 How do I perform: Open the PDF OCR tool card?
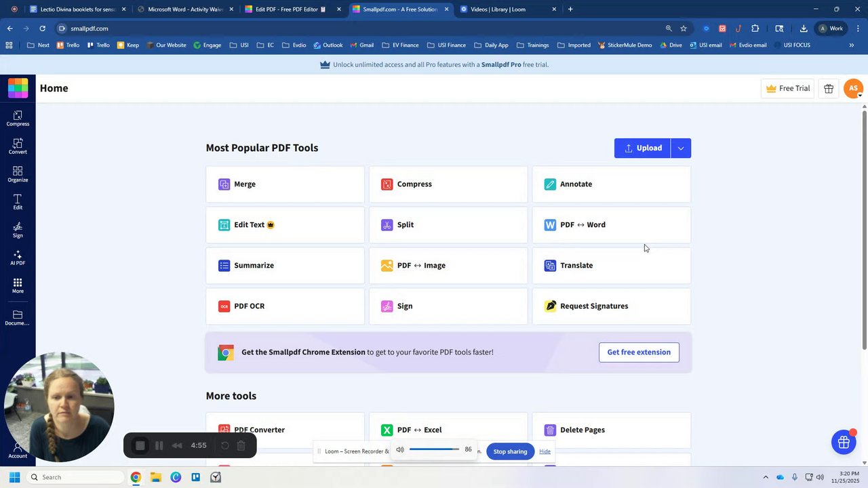tap(285, 306)
